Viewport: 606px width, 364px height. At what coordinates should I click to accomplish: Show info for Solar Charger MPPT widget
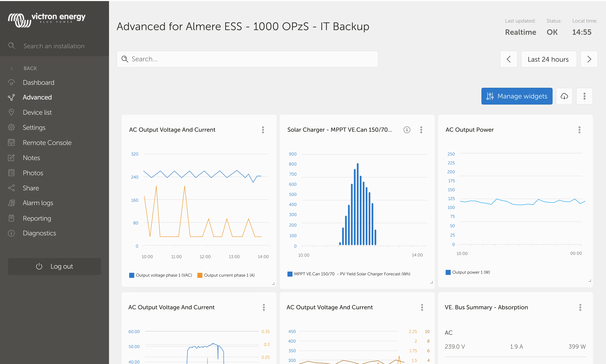[x=407, y=130]
